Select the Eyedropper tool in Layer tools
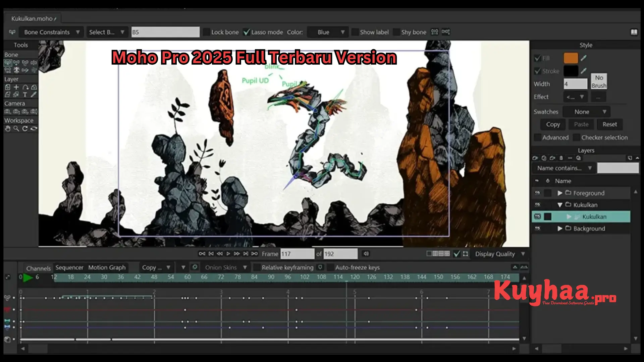644x362 pixels. [34, 95]
